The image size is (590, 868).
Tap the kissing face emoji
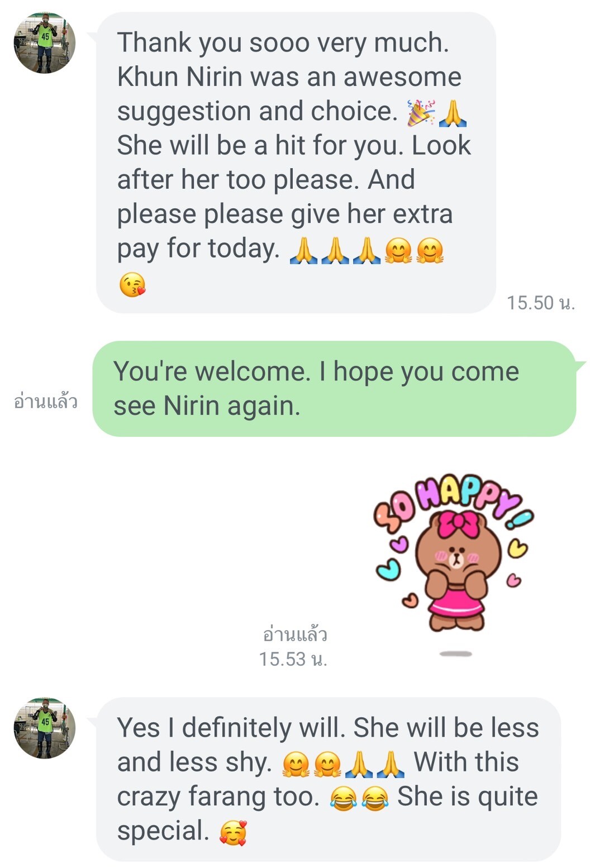(132, 285)
